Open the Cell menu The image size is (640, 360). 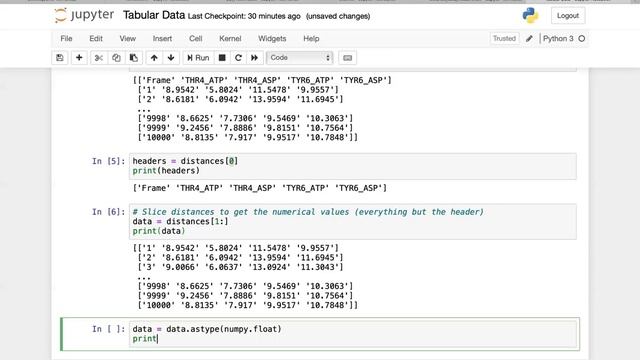tap(196, 38)
